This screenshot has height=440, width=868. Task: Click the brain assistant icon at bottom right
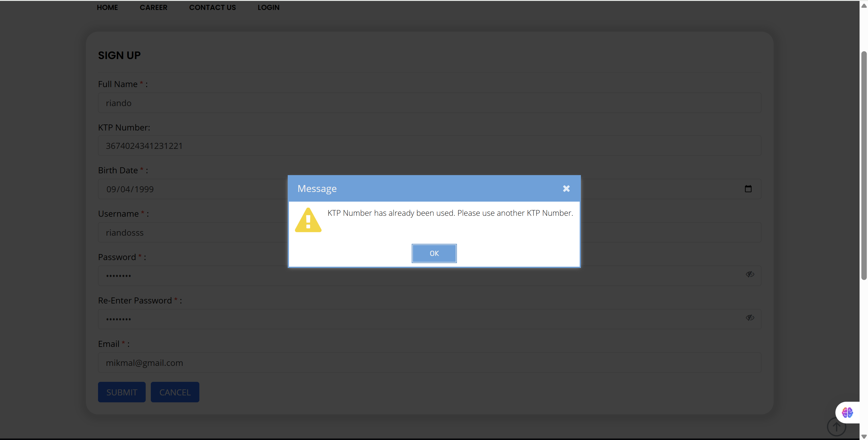pos(847,412)
